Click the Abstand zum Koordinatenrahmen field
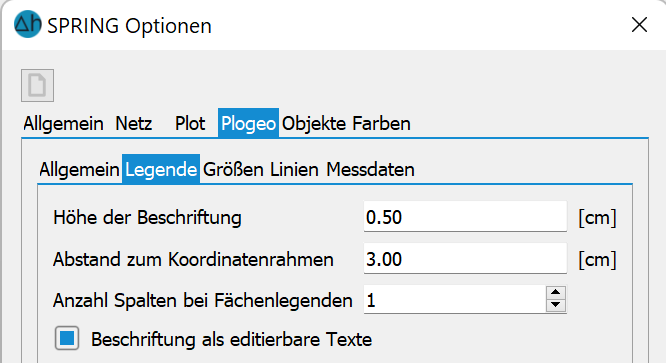The width and height of the screenshot is (666, 363). click(465, 259)
